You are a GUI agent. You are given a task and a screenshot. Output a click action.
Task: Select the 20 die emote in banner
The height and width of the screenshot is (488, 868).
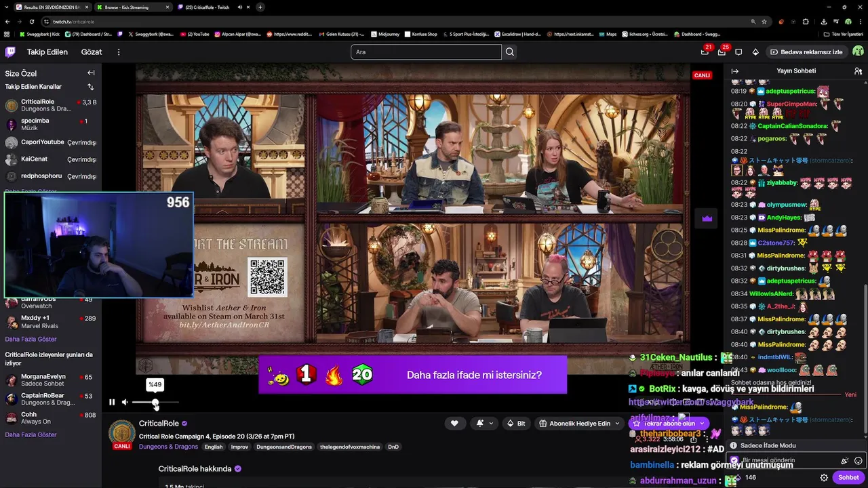(x=362, y=374)
